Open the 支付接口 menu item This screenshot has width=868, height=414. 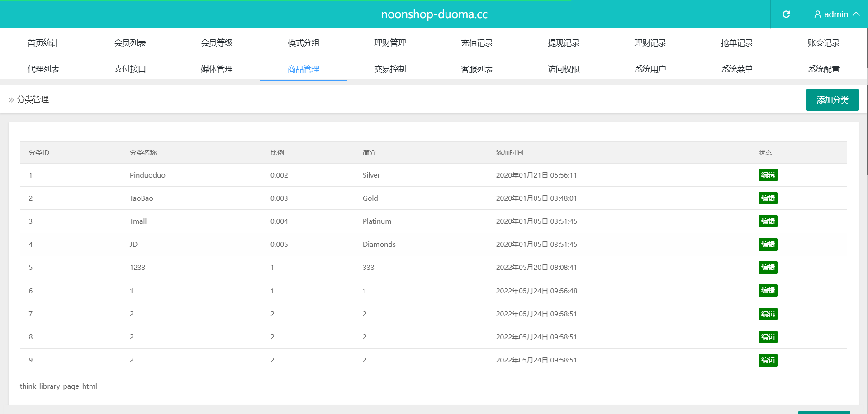(x=130, y=69)
